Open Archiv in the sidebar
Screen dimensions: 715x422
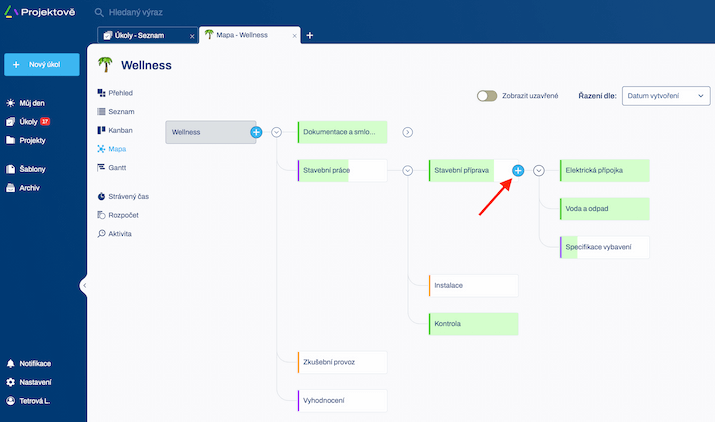coord(23,188)
